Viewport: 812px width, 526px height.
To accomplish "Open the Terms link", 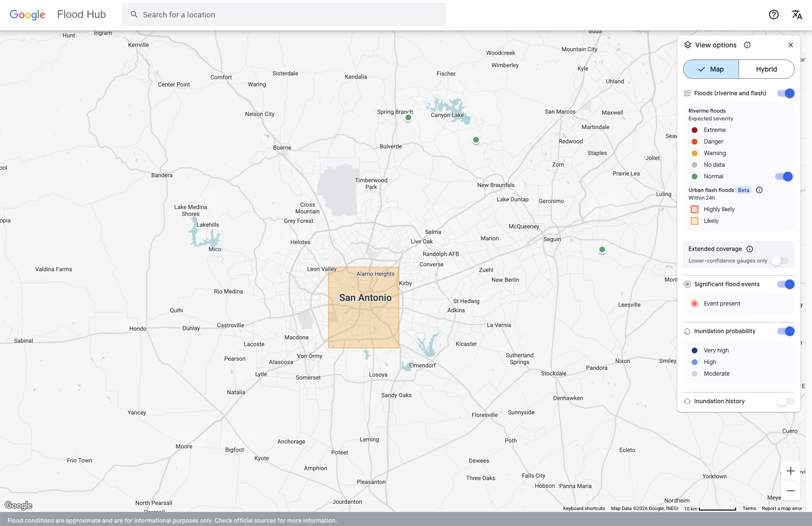I will click(x=749, y=509).
